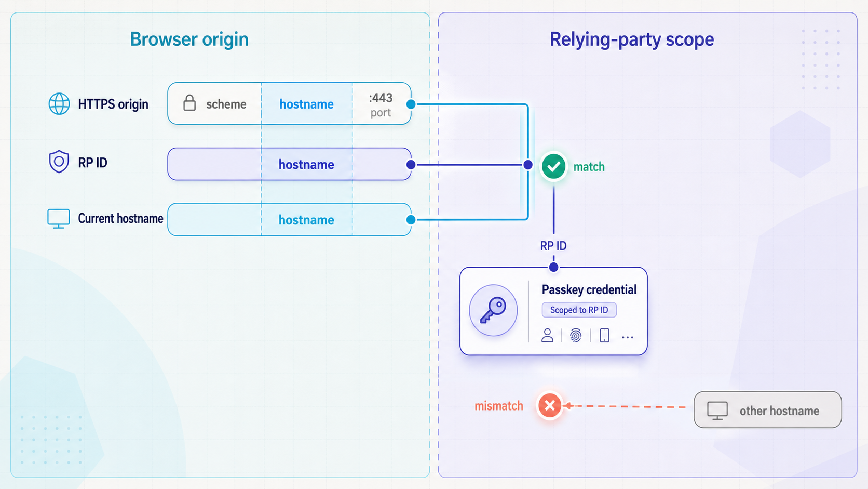Click the red mismatch X icon

tap(550, 405)
